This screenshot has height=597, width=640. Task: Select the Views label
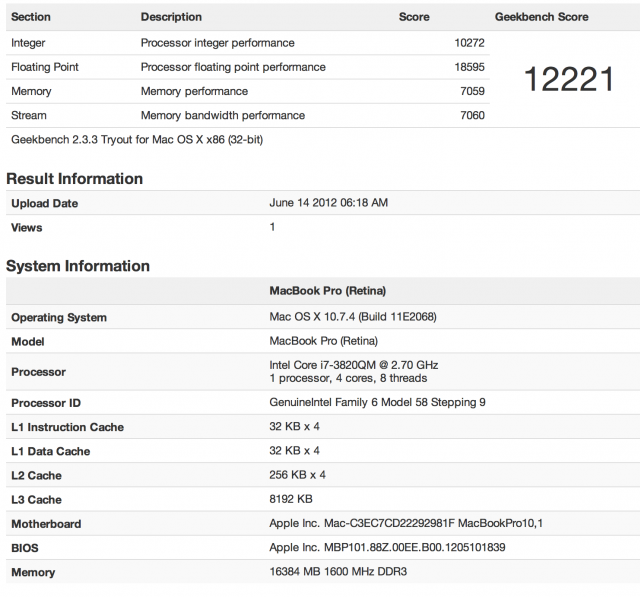click(x=27, y=228)
